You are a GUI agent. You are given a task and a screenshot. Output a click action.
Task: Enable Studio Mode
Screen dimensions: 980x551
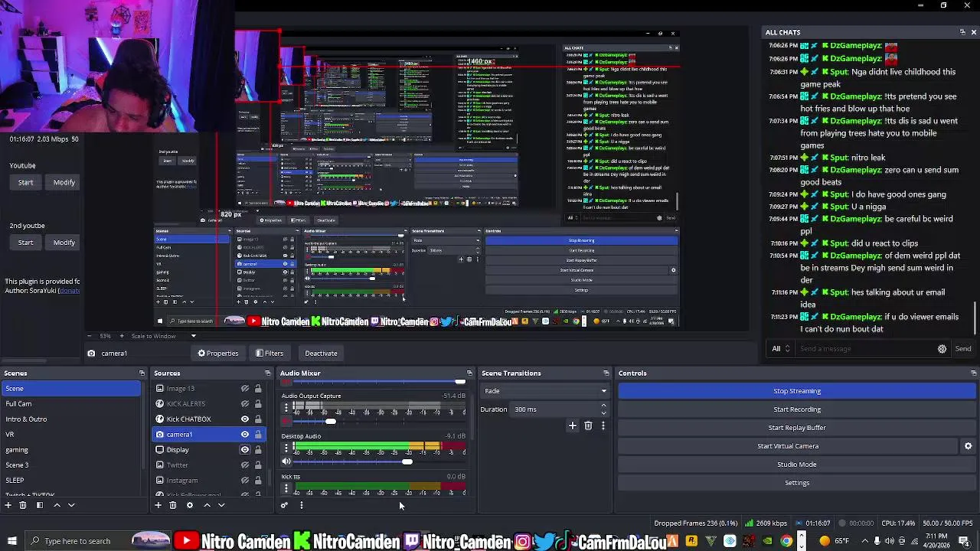coord(797,465)
